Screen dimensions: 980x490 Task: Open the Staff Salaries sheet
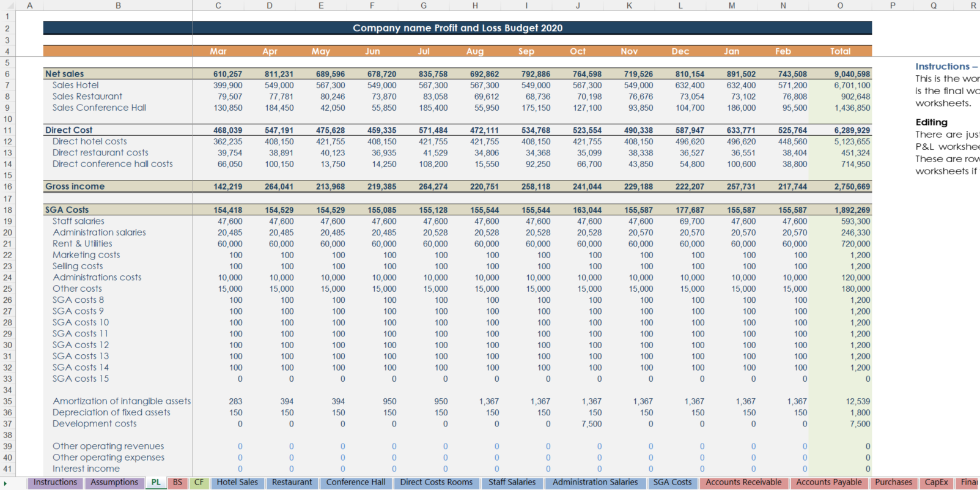tap(512, 483)
